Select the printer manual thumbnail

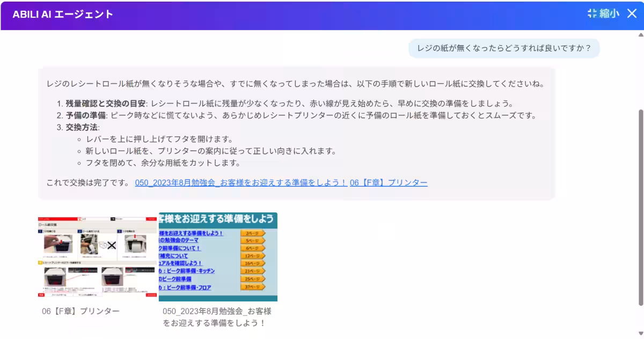(x=97, y=256)
